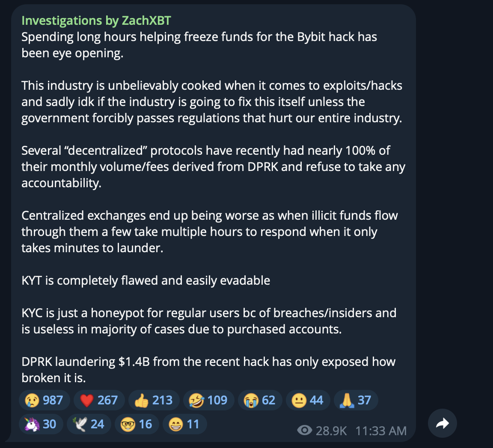The height and width of the screenshot is (448, 493).
Task: Click the neutral face reaction (44)
Action: 308,400
